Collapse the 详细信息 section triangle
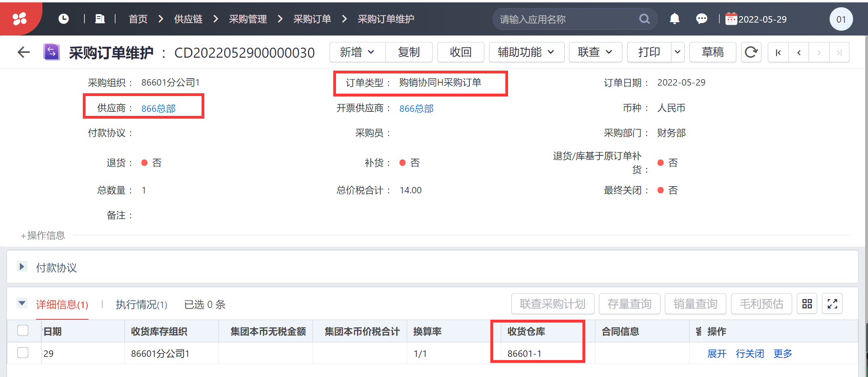 pos(22,303)
